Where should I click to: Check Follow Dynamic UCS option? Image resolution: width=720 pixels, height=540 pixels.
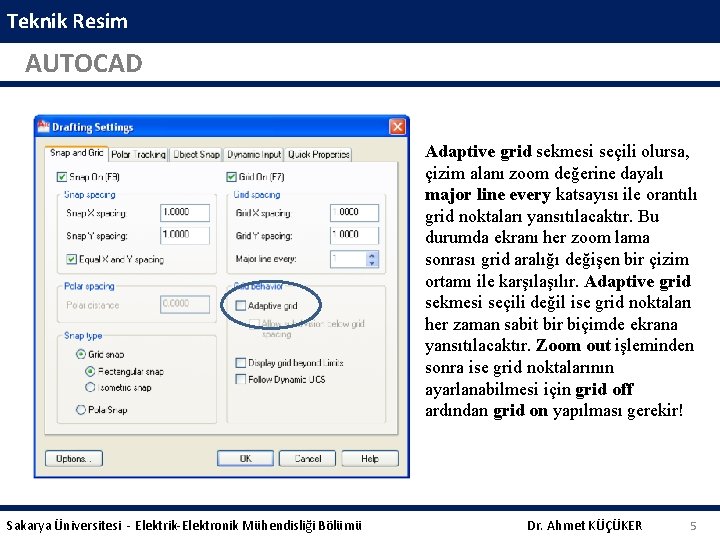(241, 379)
